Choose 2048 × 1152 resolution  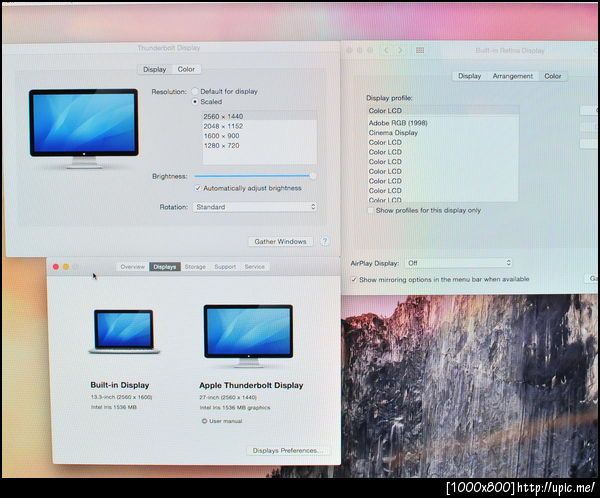(259, 126)
